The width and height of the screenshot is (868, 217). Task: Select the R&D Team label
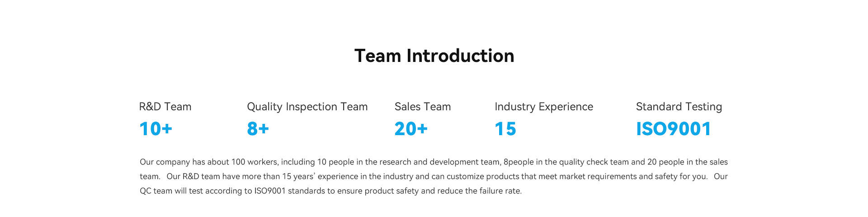coord(165,107)
